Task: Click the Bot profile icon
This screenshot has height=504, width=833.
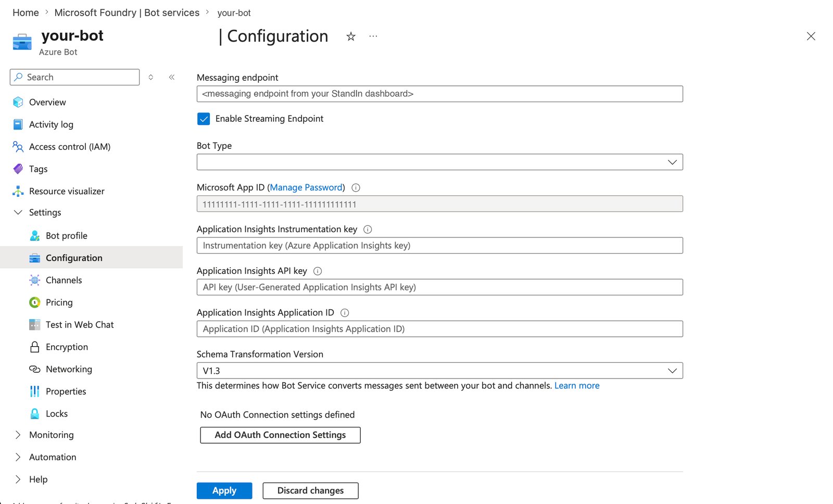Action: point(35,236)
